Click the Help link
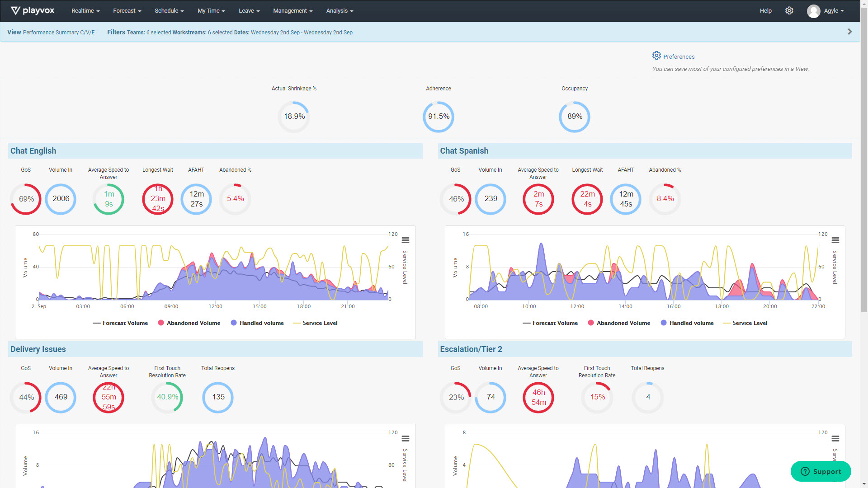The width and height of the screenshot is (868, 488). 765,10
